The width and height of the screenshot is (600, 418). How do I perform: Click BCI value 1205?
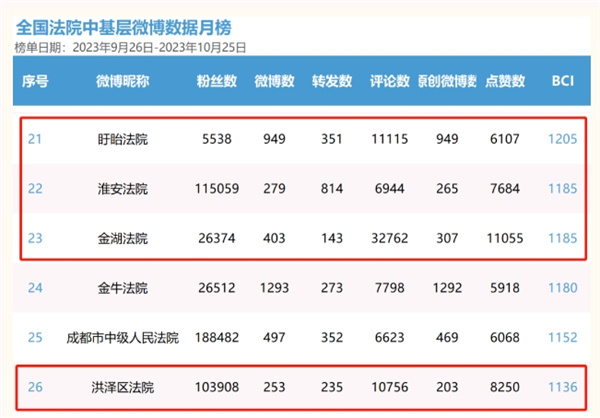[562, 139]
